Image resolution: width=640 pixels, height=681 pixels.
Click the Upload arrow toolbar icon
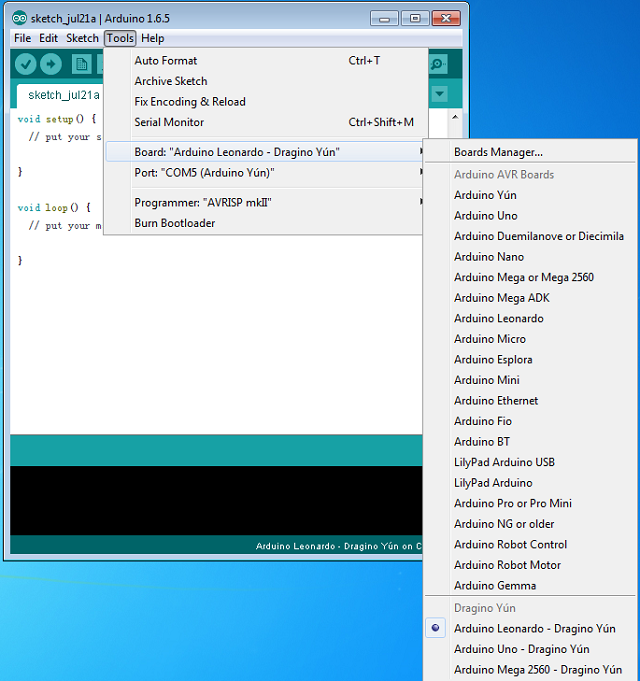[x=51, y=64]
